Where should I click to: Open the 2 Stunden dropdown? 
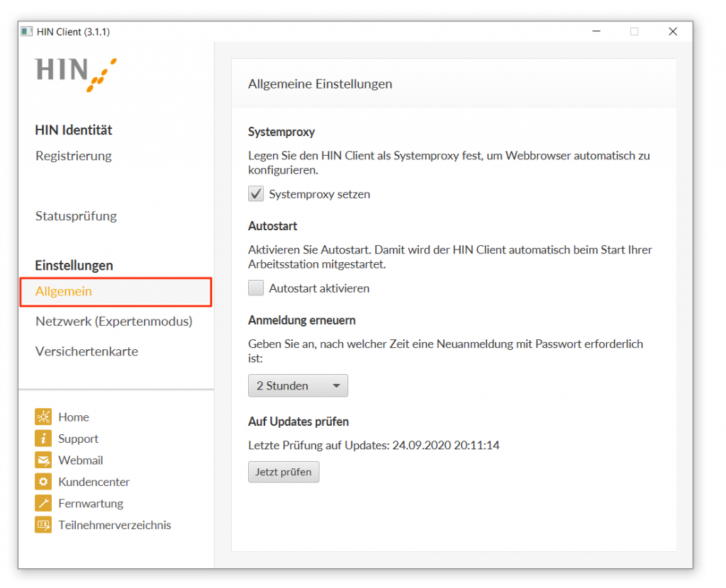[298, 385]
